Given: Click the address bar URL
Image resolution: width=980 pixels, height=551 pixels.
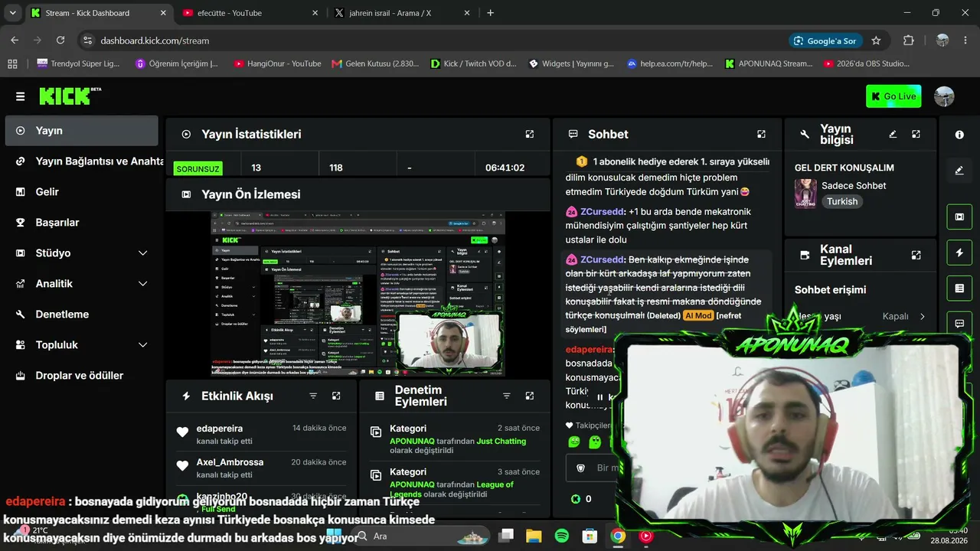Looking at the screenshot, I should click(x=155, y=41).
